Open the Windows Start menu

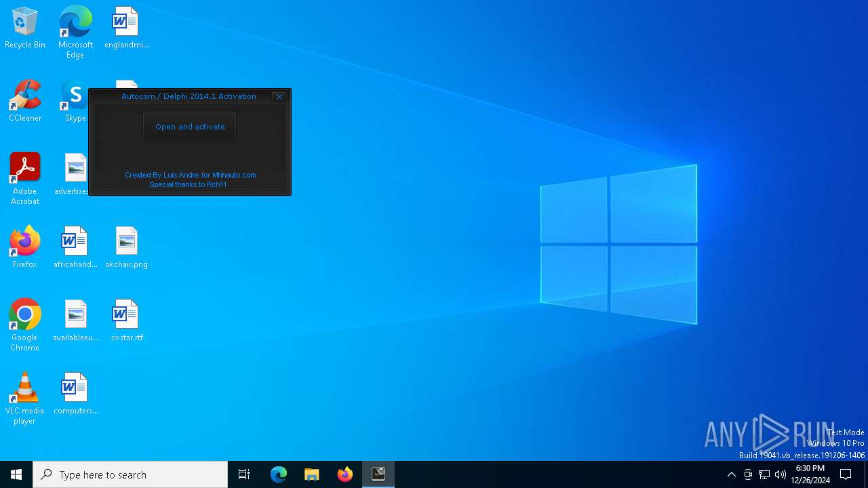click(x=16, y=474)
